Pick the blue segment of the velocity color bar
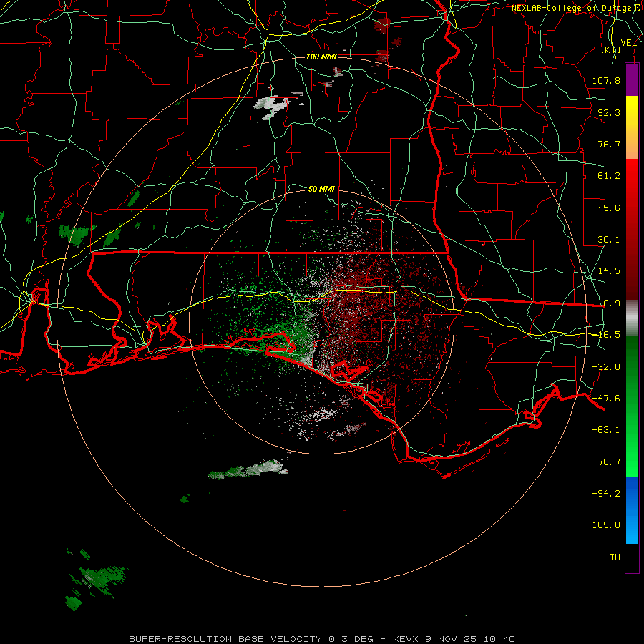This screenshot has width=644, height=644. 632,510
